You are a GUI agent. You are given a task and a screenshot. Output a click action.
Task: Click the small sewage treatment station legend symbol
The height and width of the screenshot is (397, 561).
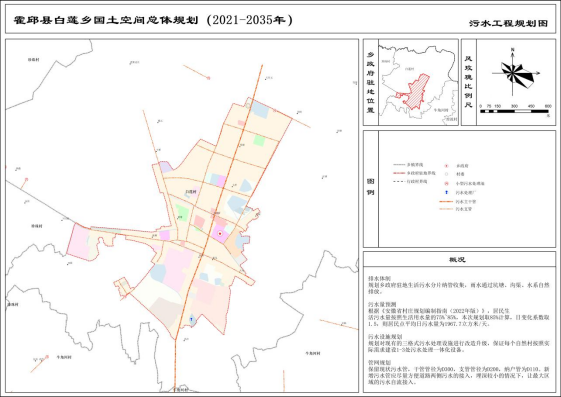point(447,183)
